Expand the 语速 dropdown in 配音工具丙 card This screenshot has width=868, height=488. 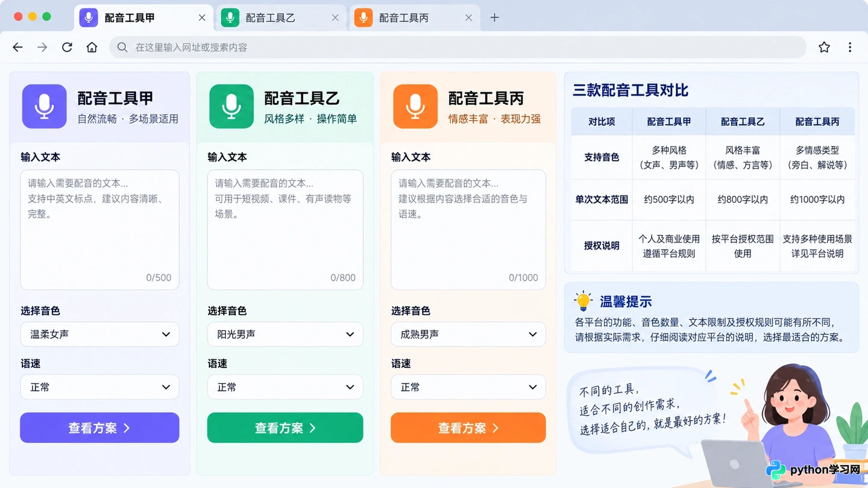[x=468, y=387]
